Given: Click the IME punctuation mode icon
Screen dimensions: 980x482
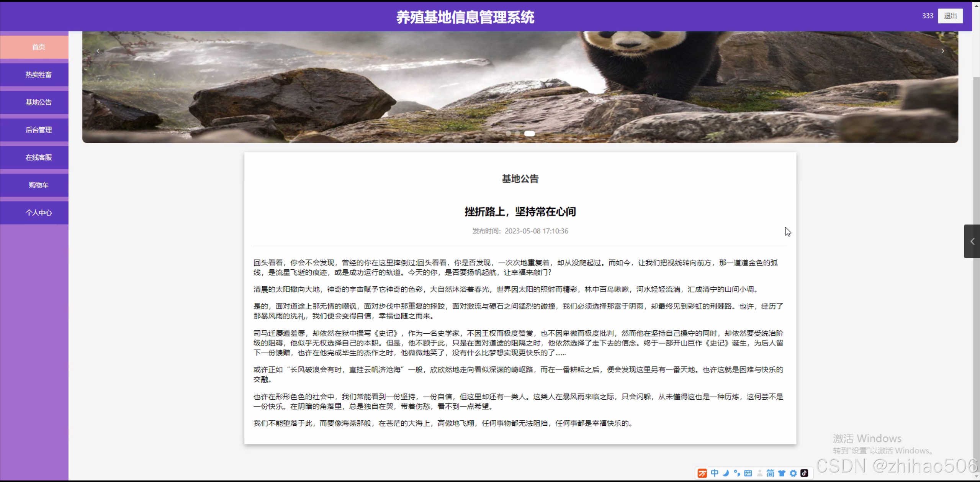Looking at the screenshot, I should point(737,473).
